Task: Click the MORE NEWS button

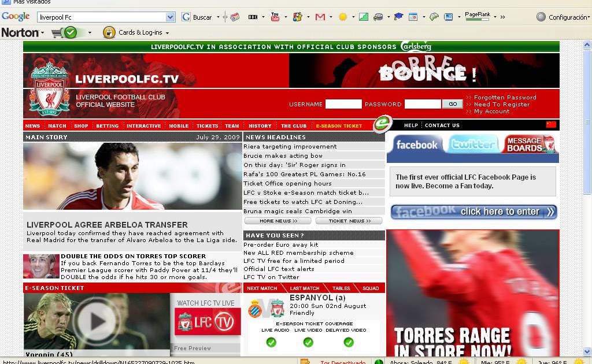Action: point(278,221)
